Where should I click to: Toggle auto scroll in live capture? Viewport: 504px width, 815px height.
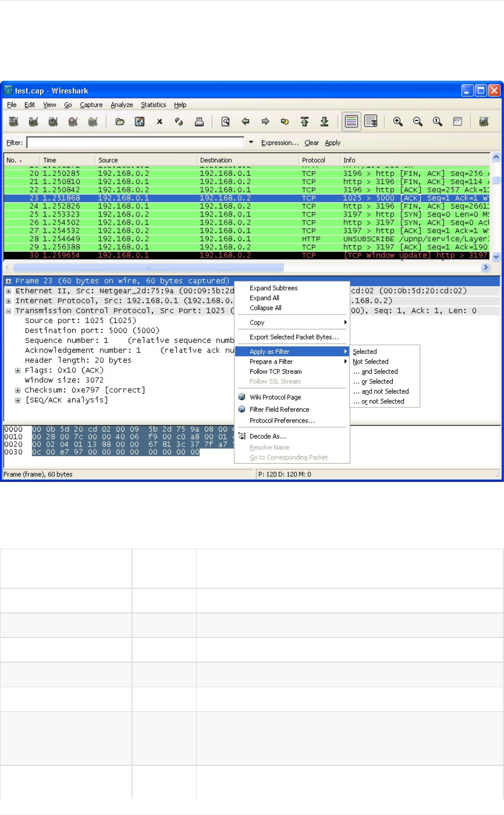(371, 122)
